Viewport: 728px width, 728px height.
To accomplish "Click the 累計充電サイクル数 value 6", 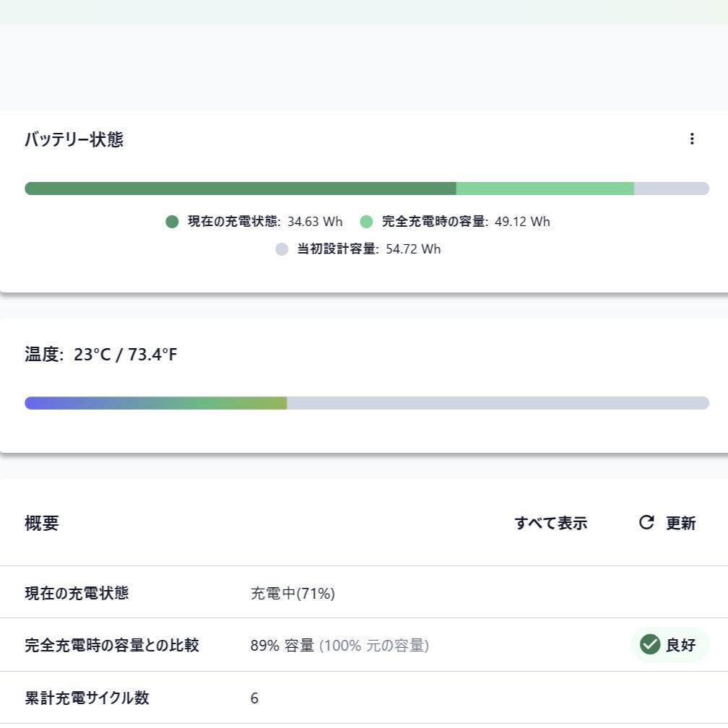I will (x=253, y=698).
